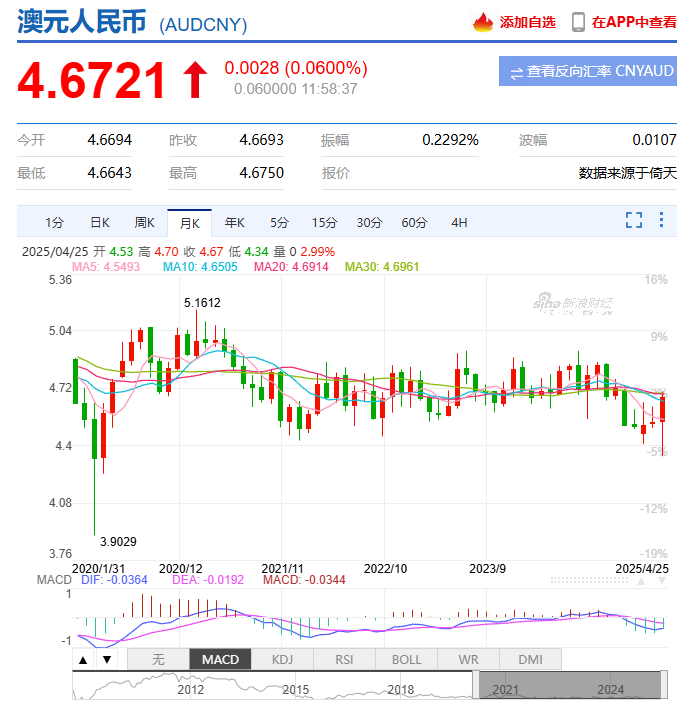Switch to 4H chart tab
The height and width of the screenshot is (713, 682).
point(459,223)
